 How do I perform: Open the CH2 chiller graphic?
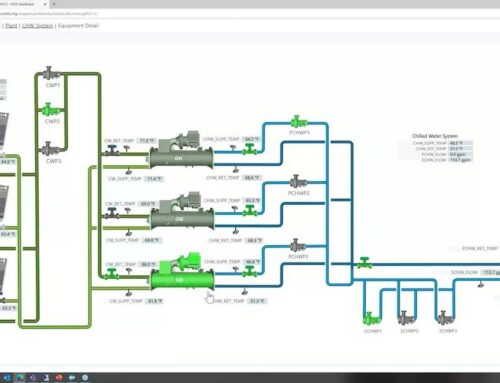pos(182,212)
